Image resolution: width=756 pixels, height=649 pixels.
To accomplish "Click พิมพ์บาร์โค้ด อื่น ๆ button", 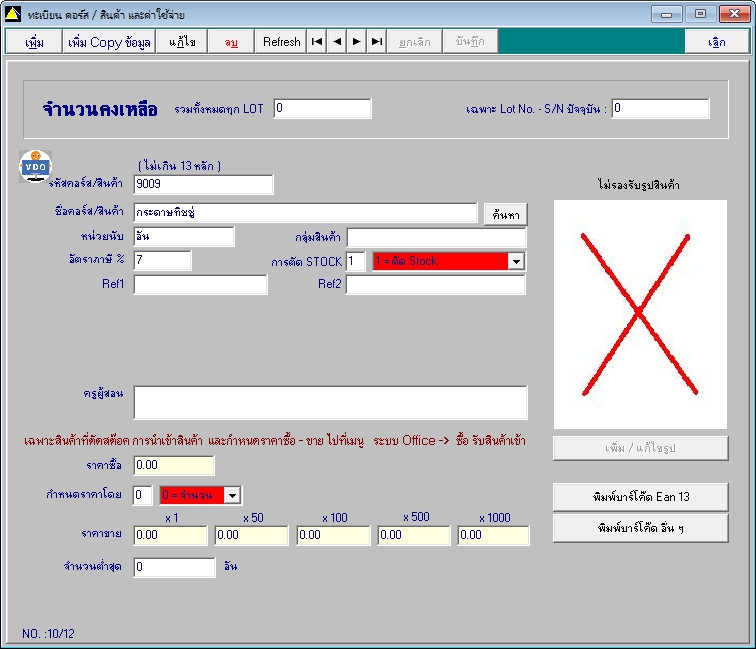I will coord(640,528).
